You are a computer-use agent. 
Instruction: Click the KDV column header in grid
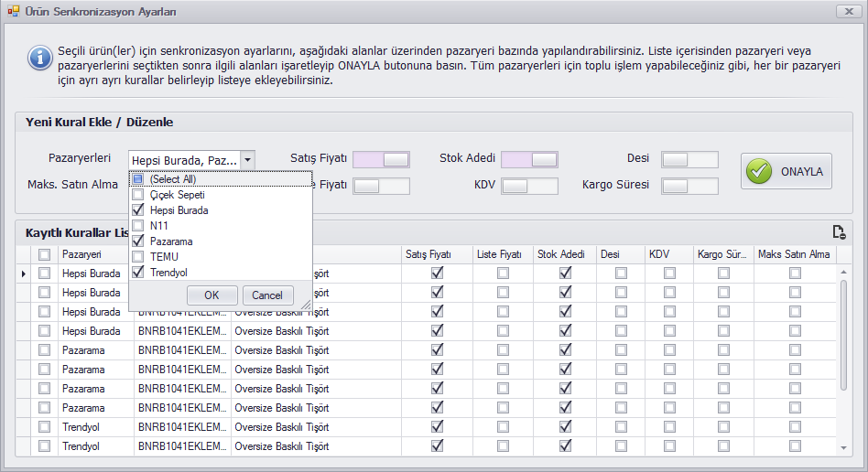click(669, 254)
